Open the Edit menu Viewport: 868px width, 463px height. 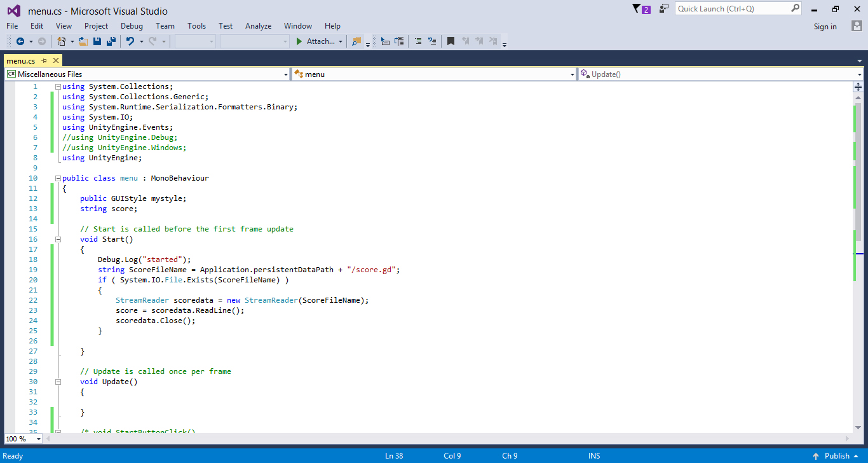37,26
